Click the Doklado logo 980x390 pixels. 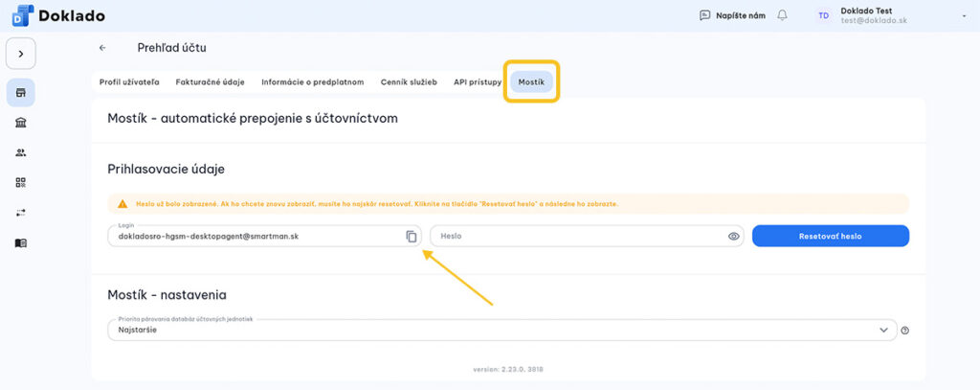click(58, 15)
